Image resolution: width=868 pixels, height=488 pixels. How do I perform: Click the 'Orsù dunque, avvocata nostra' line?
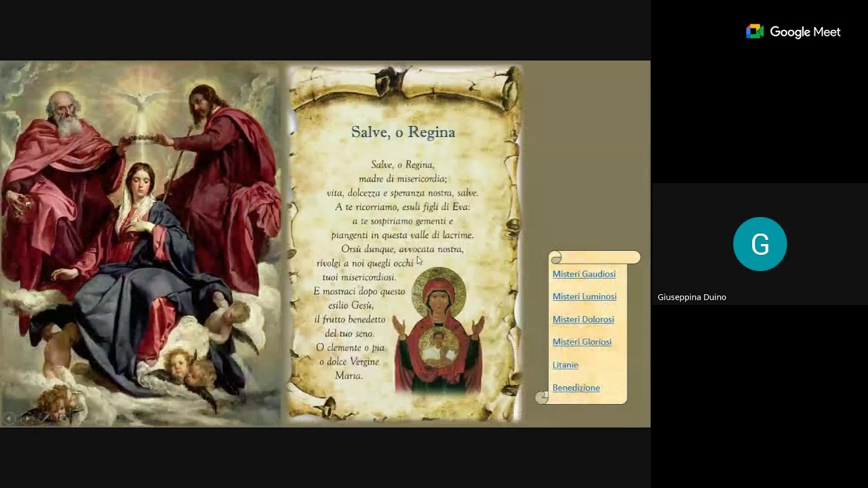click(x=402, y=249)
